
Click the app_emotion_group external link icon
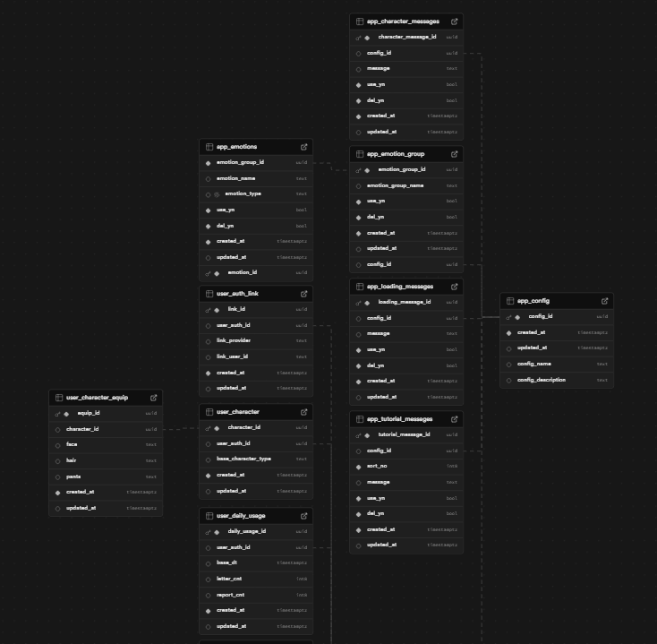[454, 154]
